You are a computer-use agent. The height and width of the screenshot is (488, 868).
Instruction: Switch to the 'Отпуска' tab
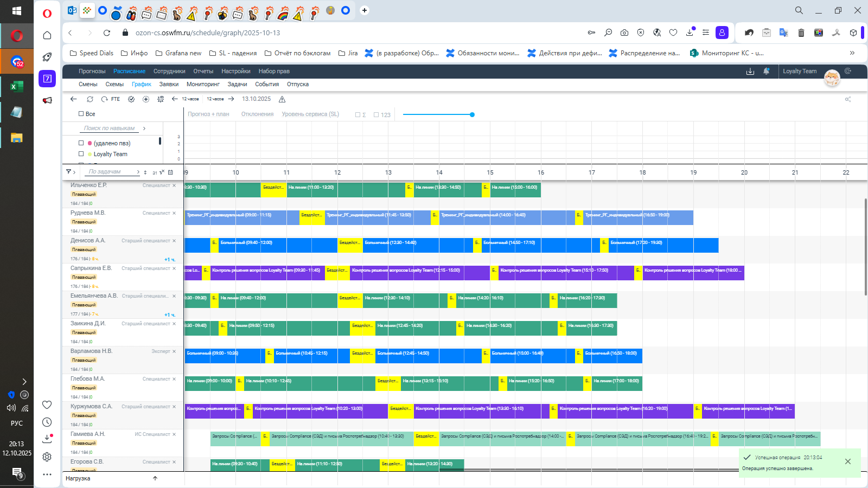coord(298,84)
